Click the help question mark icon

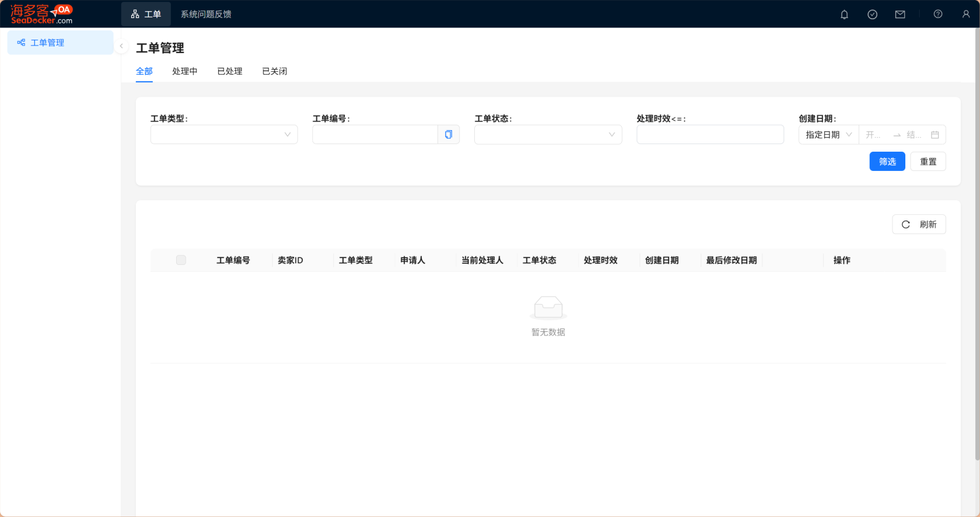coord(938,14)
